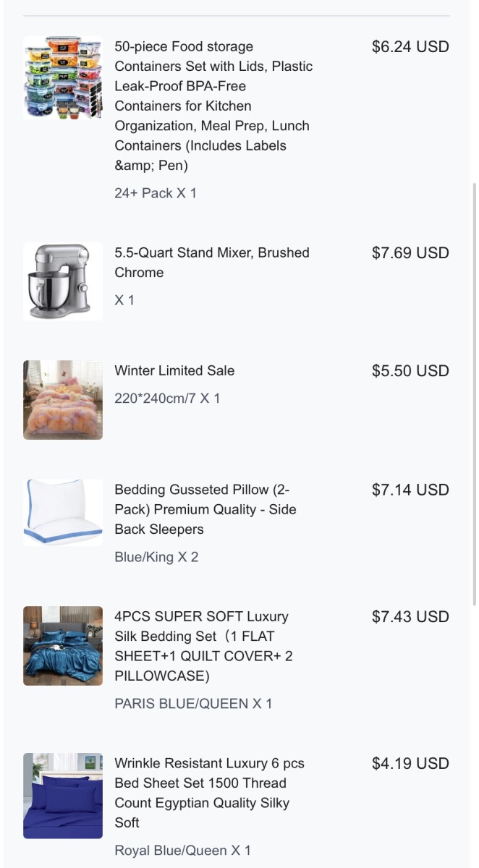Click the food storage containers product image
This screenshot has width=479, height=868.
pyautogui.click(x=63, y=77)
